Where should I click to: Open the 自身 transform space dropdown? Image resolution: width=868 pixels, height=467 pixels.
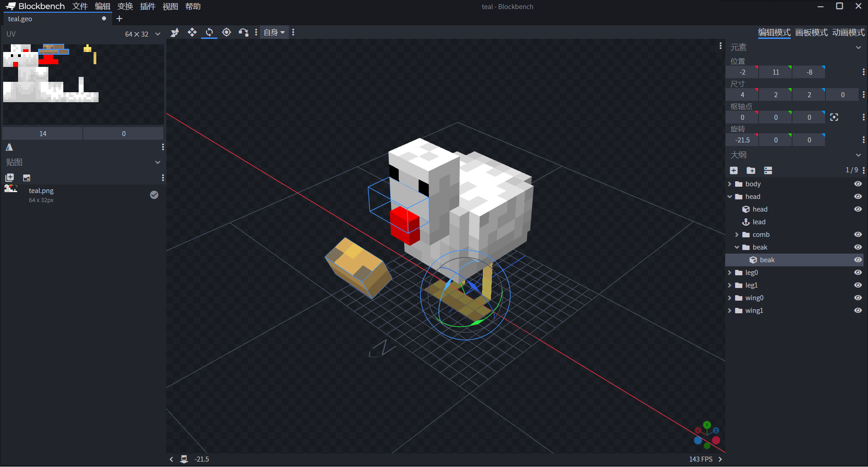pyautogui.click(x=274, y=32)
